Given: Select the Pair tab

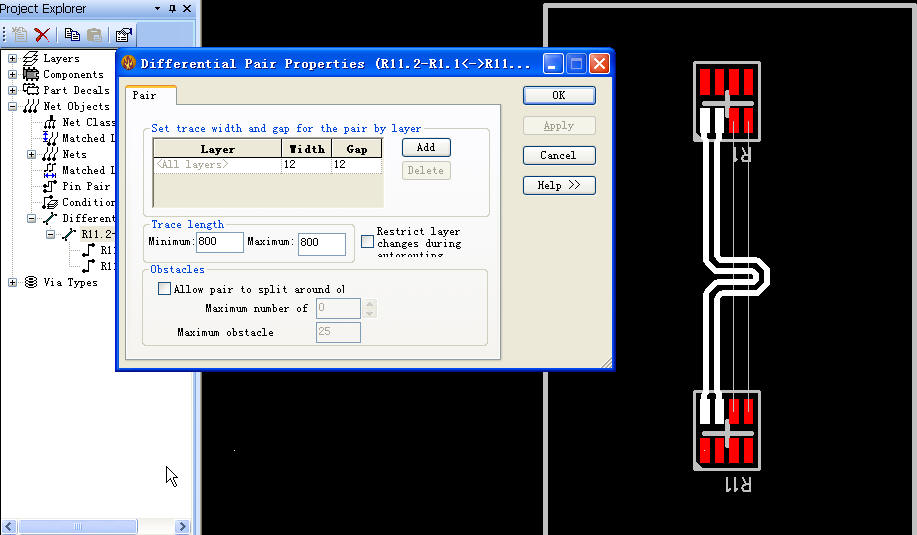Looking at the screenshot, I should pyautogui.click(x=151, y=95).
